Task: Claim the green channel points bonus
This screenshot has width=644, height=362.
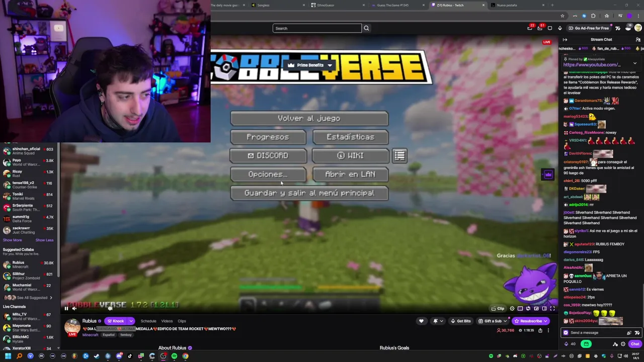Action: click(x=586, y=344)
